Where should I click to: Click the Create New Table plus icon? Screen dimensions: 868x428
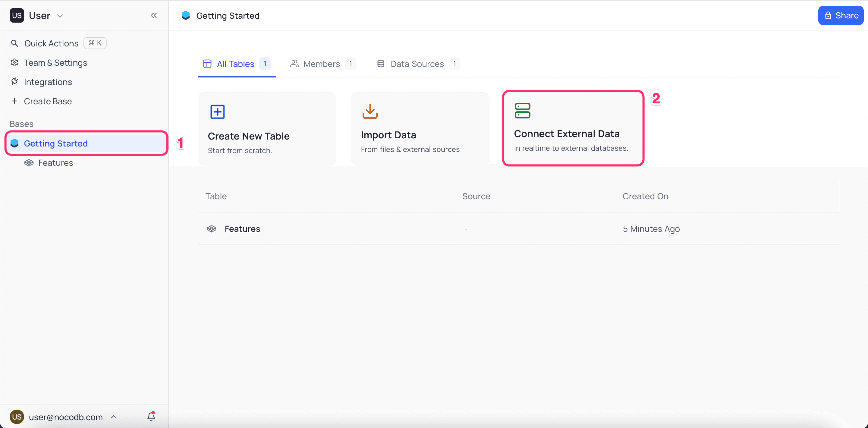click(217, 112)
